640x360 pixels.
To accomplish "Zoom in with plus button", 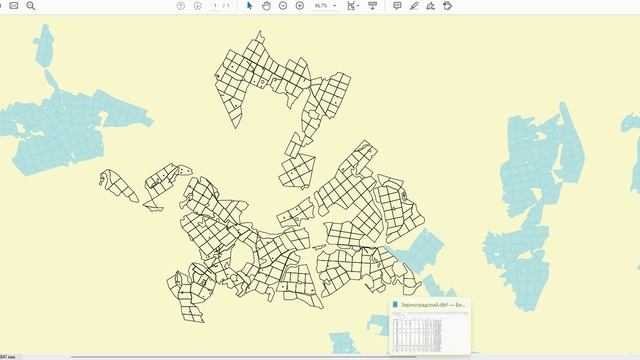I will click(x=300, y=6).
